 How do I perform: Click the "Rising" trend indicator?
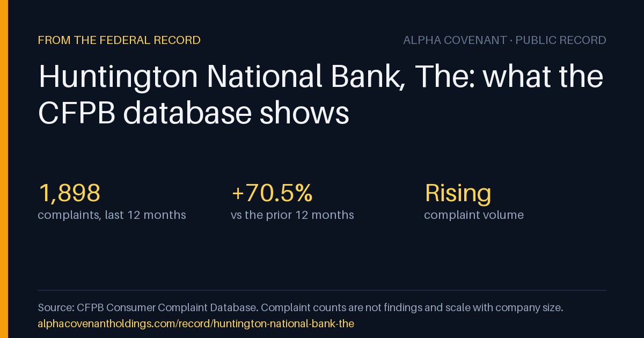coord(458,194)
